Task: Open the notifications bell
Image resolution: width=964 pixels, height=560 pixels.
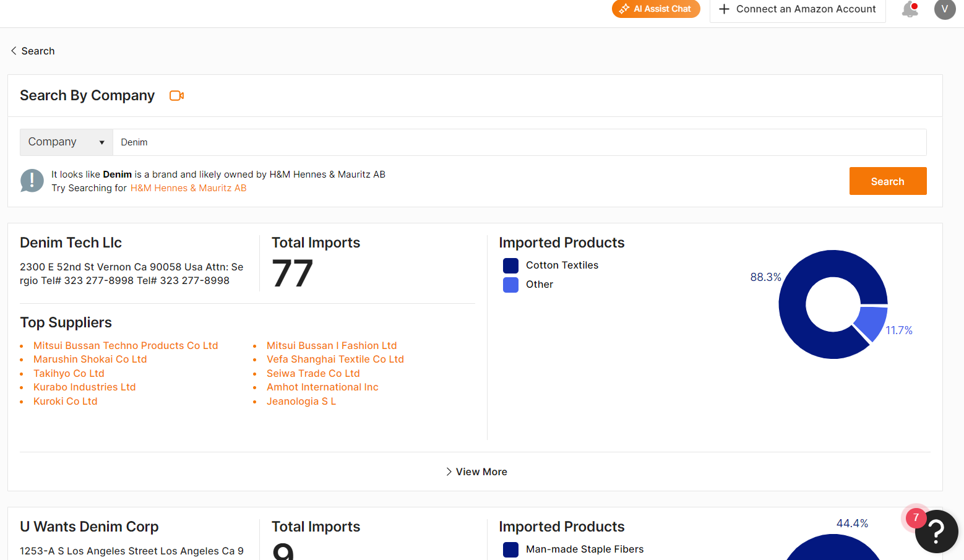Action: 909,9
